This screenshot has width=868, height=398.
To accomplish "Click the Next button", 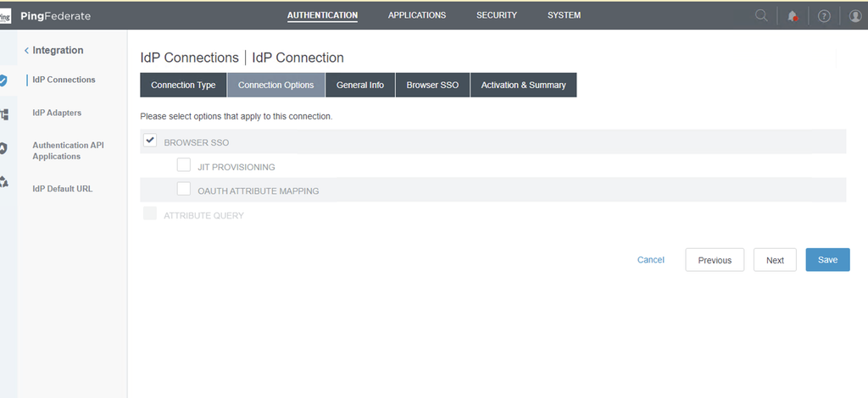I will coord(775,260).
